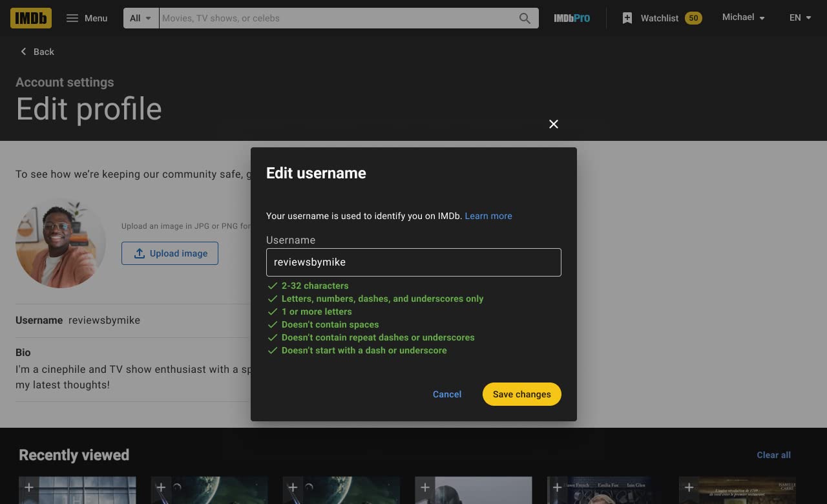Expand the Michael account dropdown
The image size is (827, 504).
tap(743, 17)
